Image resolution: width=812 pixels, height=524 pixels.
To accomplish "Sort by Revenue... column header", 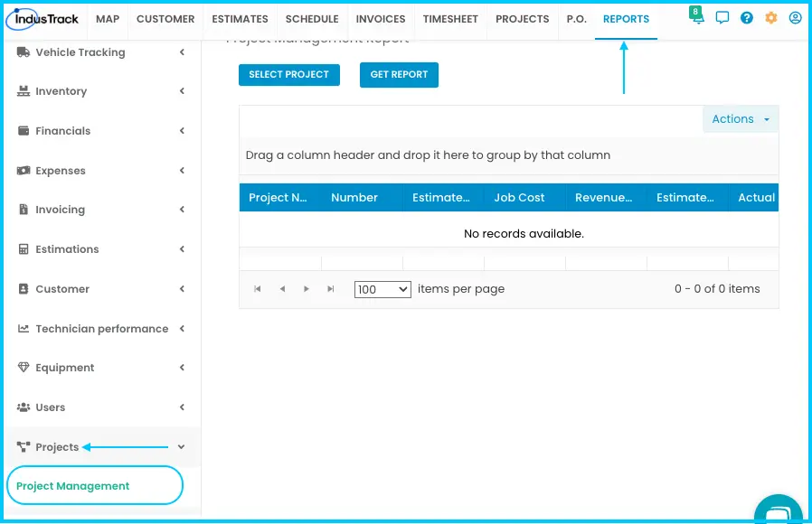I will click(x=607, y=198).
